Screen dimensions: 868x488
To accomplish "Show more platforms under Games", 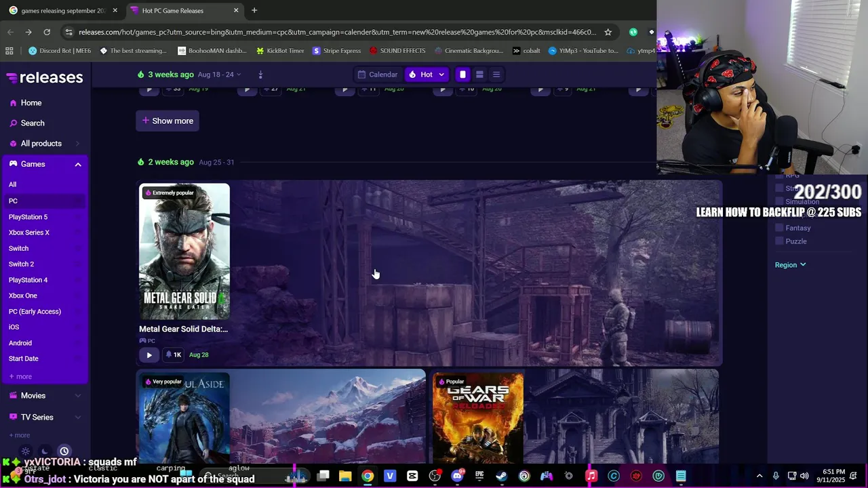I will 20,377.
